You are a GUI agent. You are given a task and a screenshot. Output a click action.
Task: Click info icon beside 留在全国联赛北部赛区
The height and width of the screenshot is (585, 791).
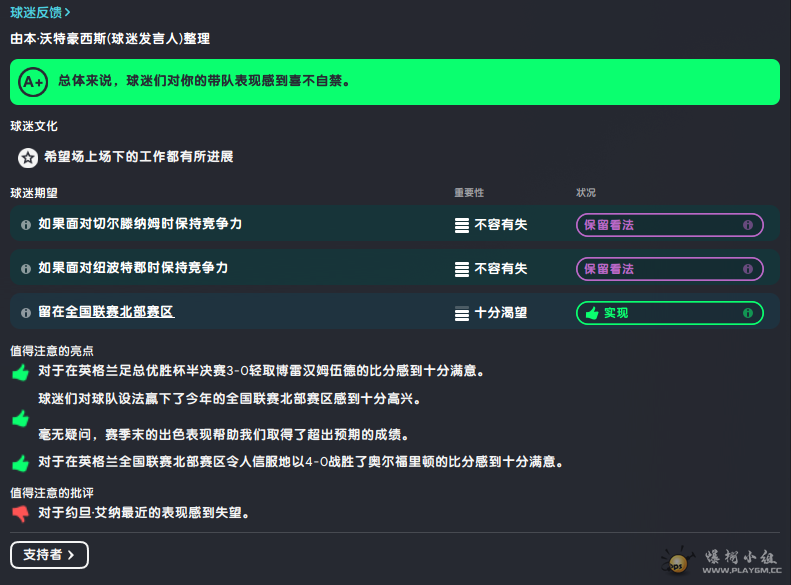tap(26, 313)
